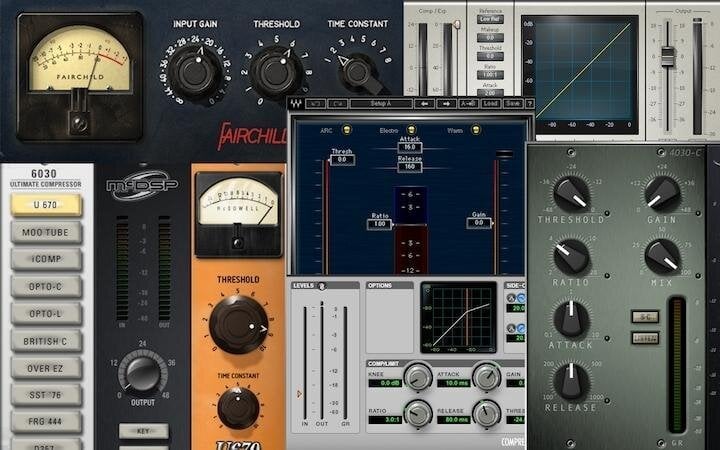720x450 pixels.
Task: Click the Makeup value field
Action: point(490,38)
